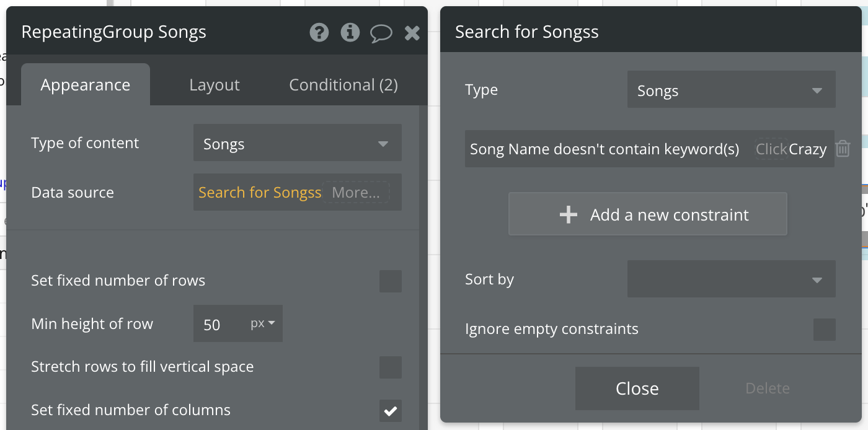This screenshot has width=868, height=430.
Task: Open the help question mark icon
Action: (319, 32)
